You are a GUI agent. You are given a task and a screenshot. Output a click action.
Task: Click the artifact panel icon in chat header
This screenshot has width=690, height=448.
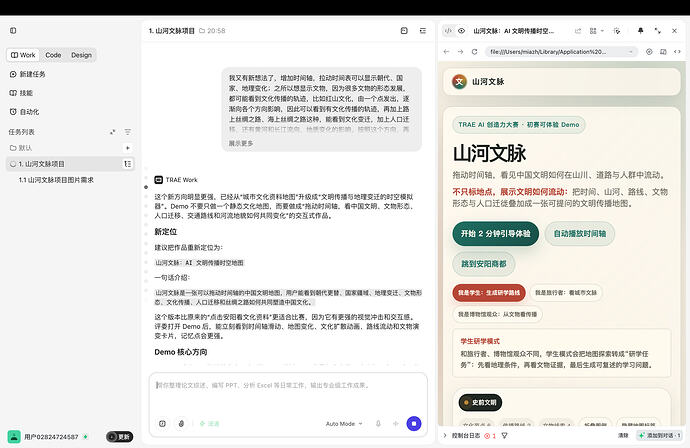[x=404, y=30]
